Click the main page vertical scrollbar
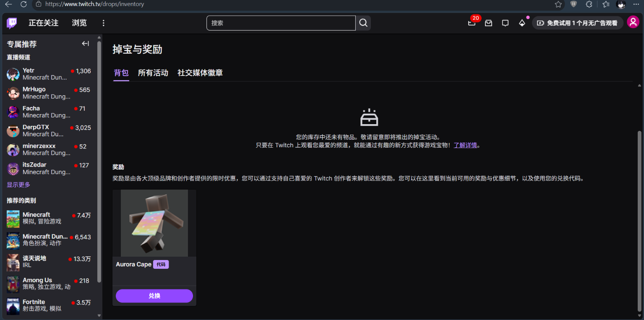This screenshot has width=644, height=320. pyautogui.click(x=639, y=220)
